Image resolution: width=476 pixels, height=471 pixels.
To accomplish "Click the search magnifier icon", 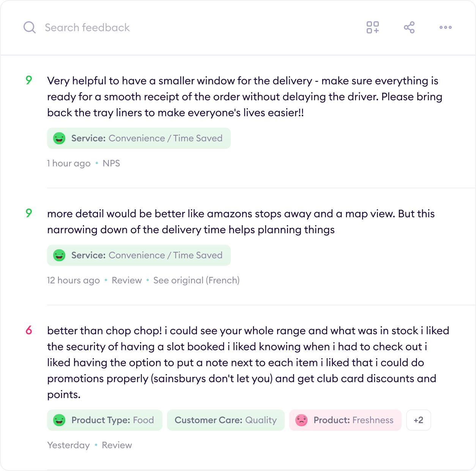I will [29, 27].
